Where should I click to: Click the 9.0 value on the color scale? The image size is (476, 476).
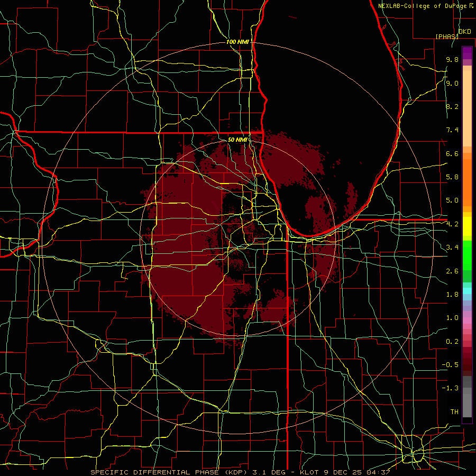452,83
